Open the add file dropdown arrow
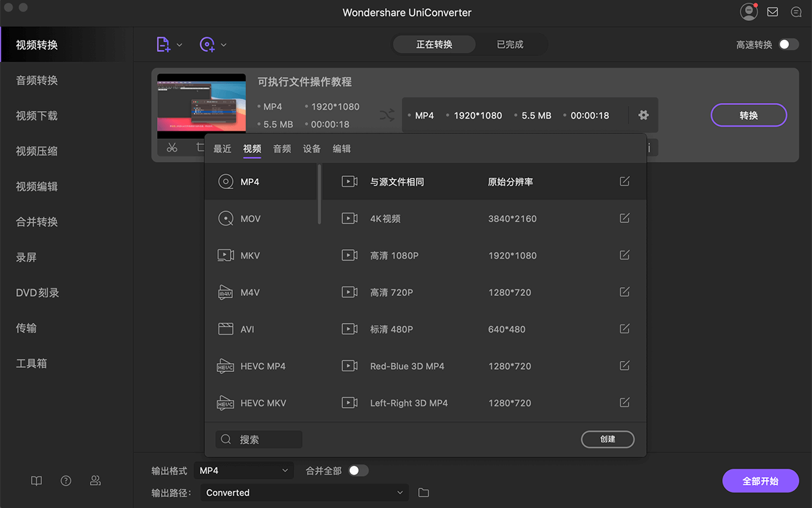 click(179, 45)
